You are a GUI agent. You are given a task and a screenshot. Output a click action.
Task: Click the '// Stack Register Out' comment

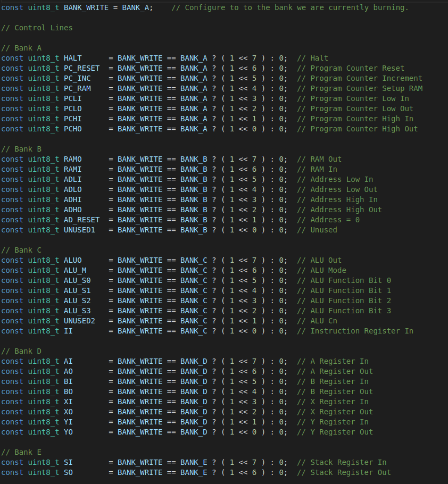344,473
